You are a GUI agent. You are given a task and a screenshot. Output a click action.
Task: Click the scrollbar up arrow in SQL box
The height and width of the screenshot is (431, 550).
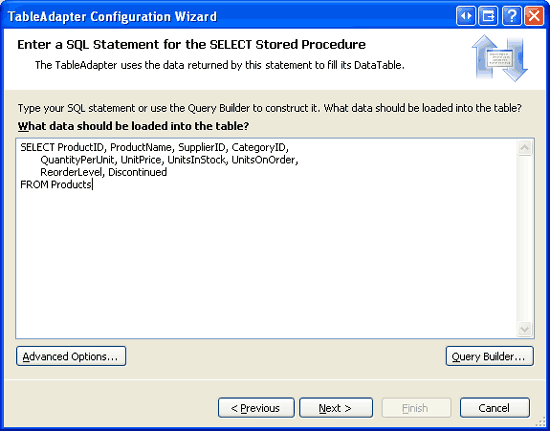pos(524,148)
